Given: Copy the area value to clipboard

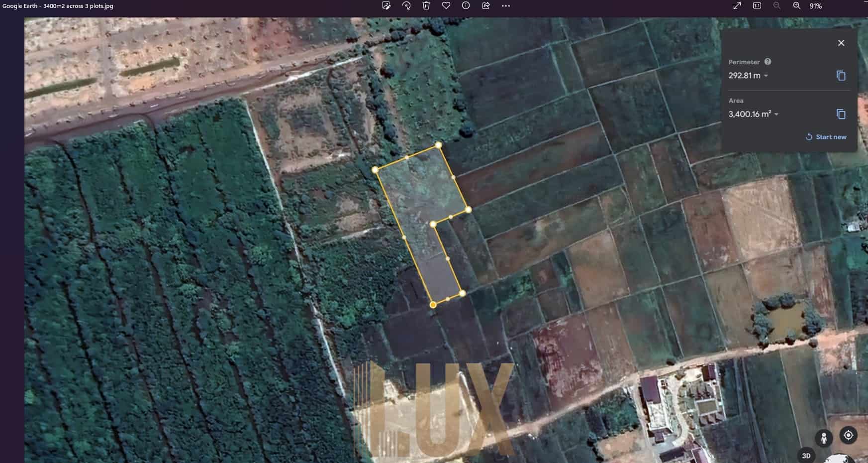Looking at the screenshot, I should point(841,115).
